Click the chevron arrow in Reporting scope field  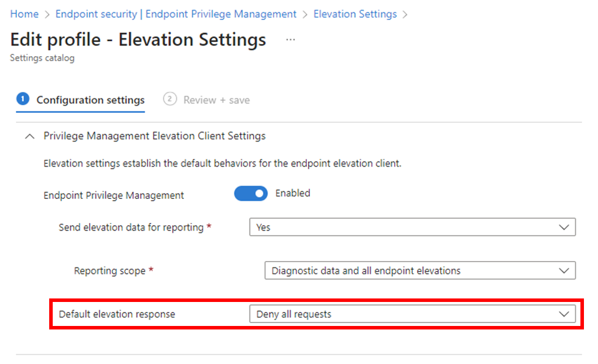coord(564,270)
